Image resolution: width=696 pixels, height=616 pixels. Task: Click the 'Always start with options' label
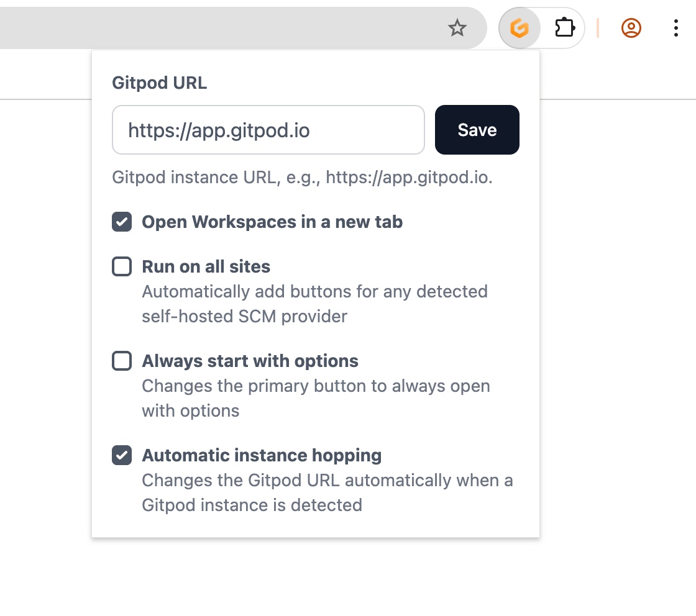[250, 361]
